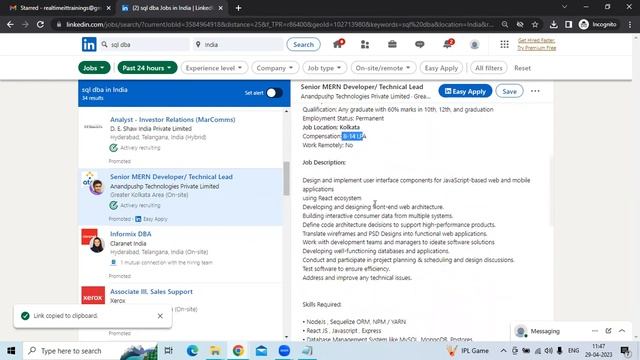Expand the Jobs filter dropdown
The image size is (640, 360).
[x=94, y=68]
